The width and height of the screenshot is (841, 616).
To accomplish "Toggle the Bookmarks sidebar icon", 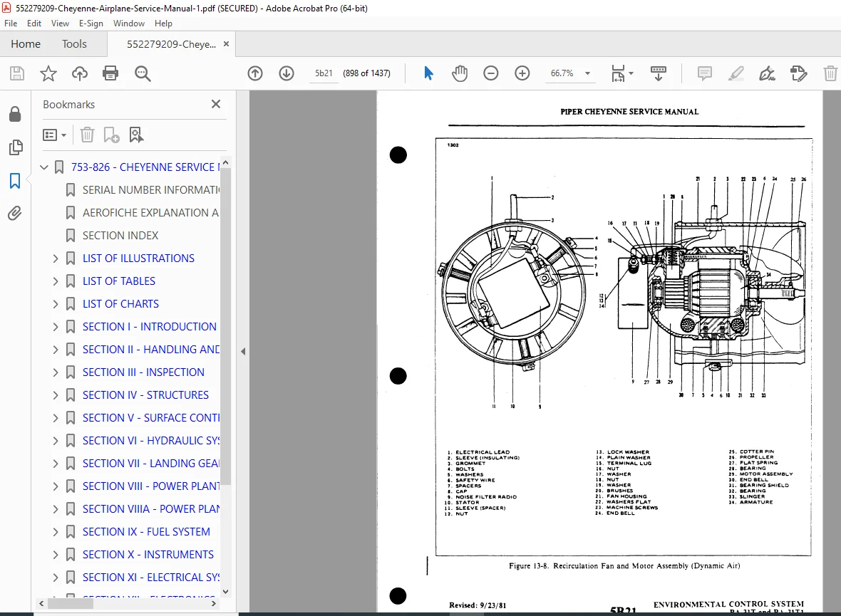I will (x=15, y=181).
